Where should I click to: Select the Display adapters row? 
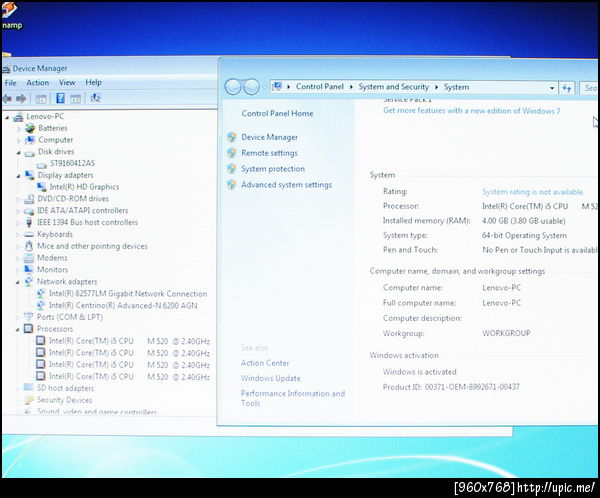(65, 175)
